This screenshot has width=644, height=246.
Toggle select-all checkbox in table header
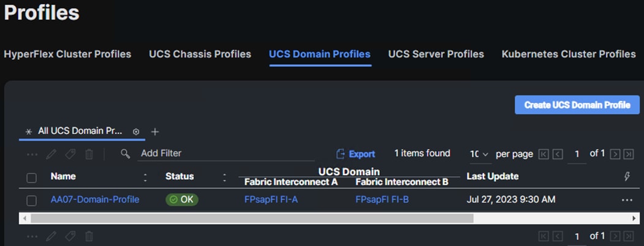[x=32, y=177]
